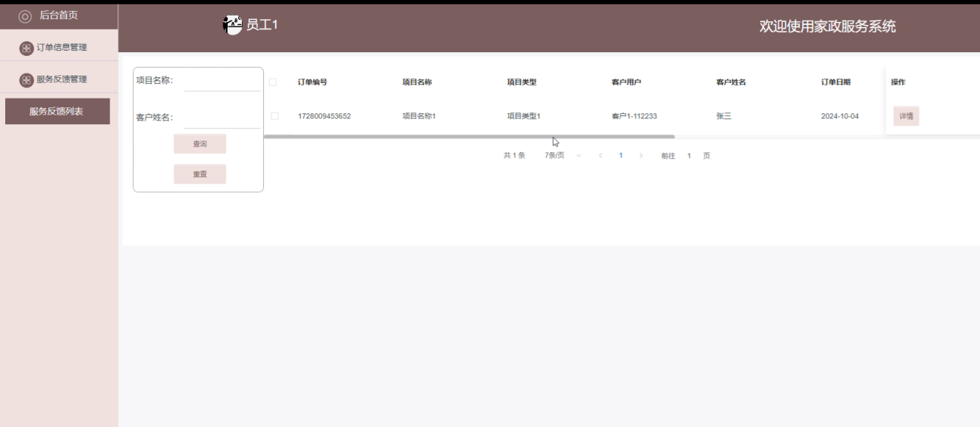Tick the select-all header checkbox
The image size is (980, 427).
pos(273,82)
